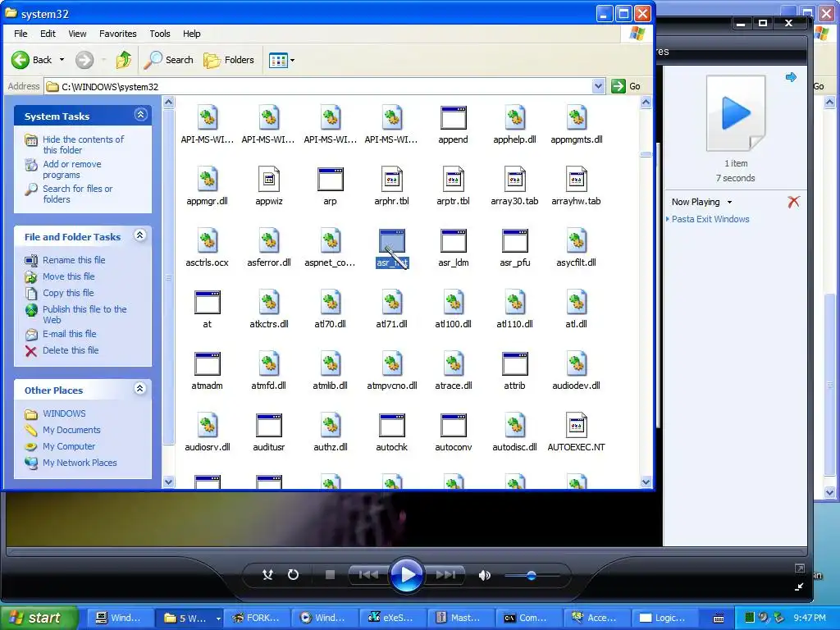Viewport: 840px width, 630px height.
Task: Select the appwiz control panel file
Action: point(269,180)
